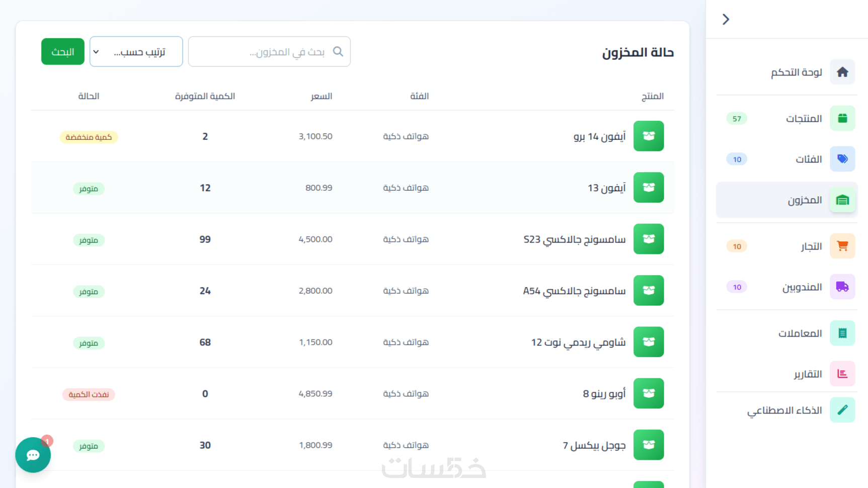The width and height of the screenshot is (868, 488).
Task: Click the 57 products count badge
Action: pyautogui.click(x=737, y=119)
